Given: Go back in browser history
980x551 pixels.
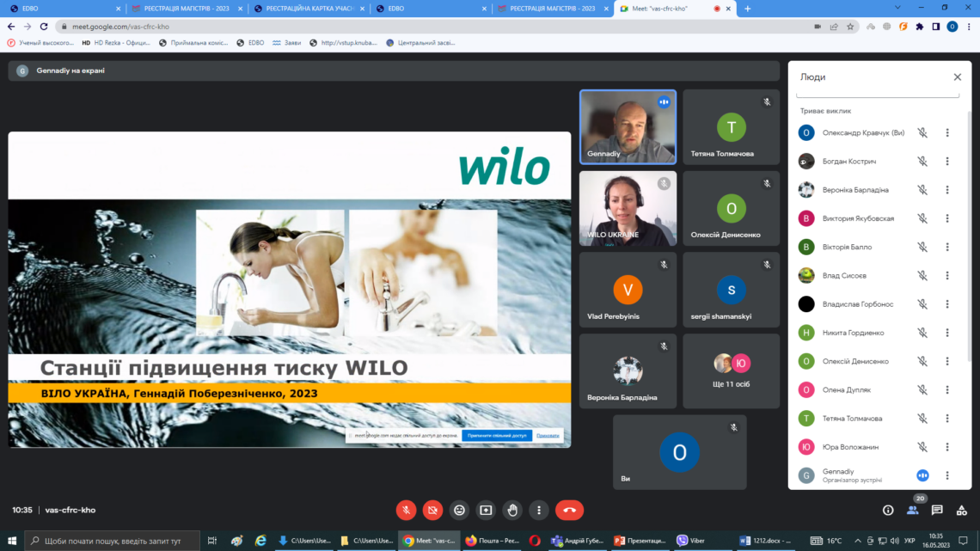Looking at the screenshot, I should click(11, 27).
